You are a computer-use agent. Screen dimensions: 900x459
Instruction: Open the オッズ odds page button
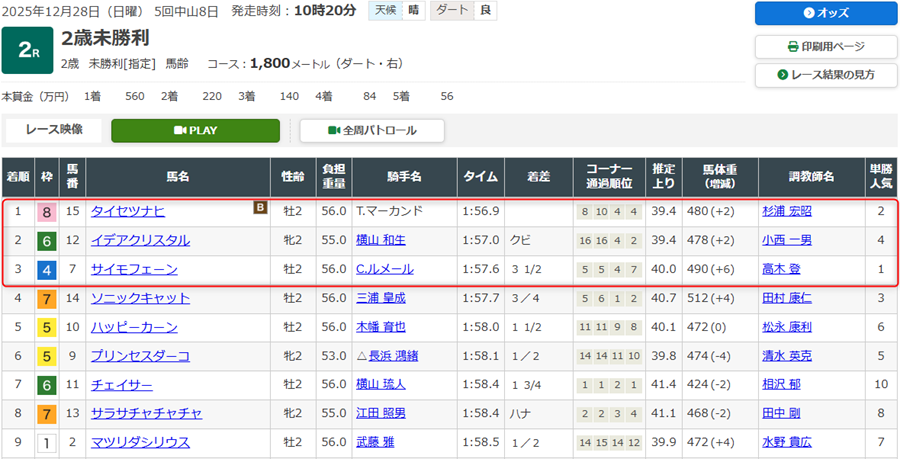[826, 13]
